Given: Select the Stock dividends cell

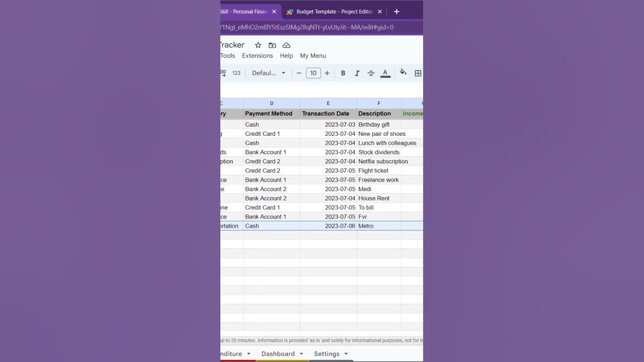Looking at the screenshot, I should tap(379, 152).
